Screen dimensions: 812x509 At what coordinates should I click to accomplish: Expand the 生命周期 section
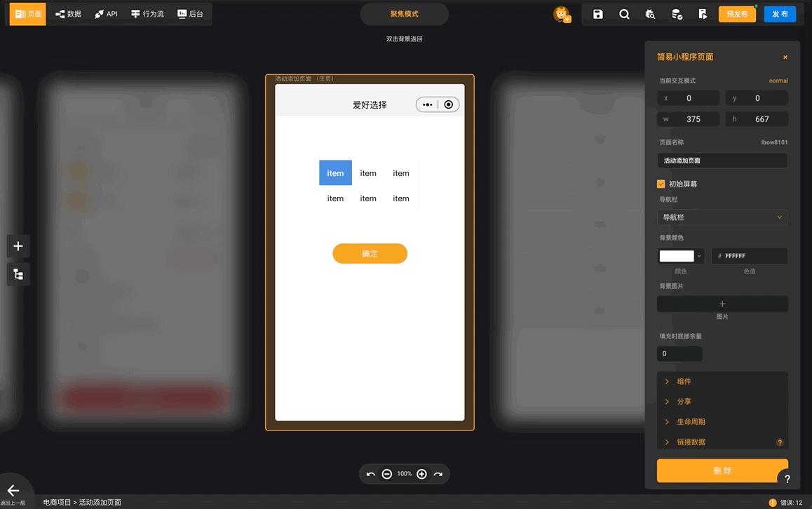pos(691,422)
